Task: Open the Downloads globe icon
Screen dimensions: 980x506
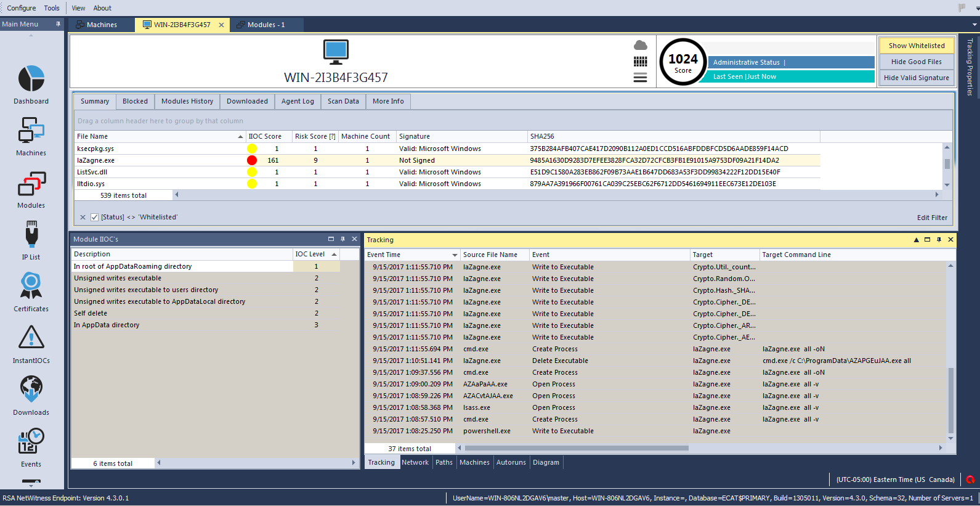Action: (31, 390)
